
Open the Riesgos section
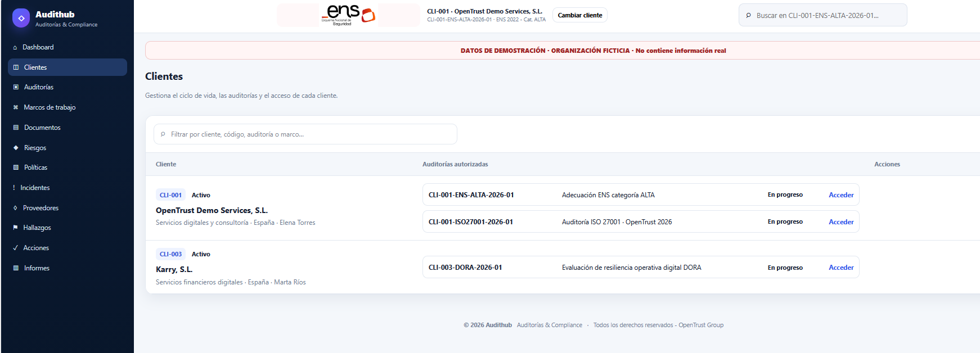coord(68,148)
